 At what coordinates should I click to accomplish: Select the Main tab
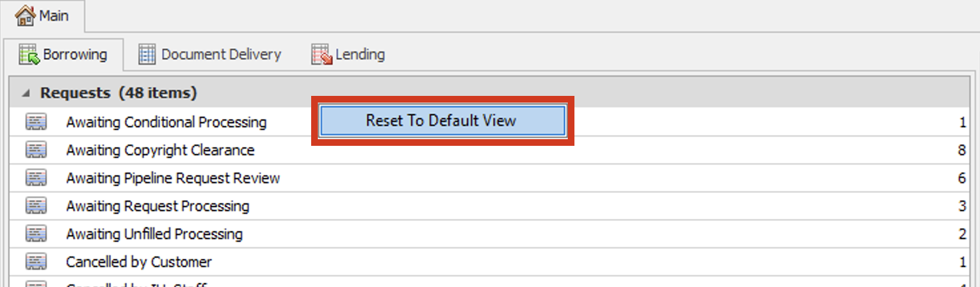(53, 15)
